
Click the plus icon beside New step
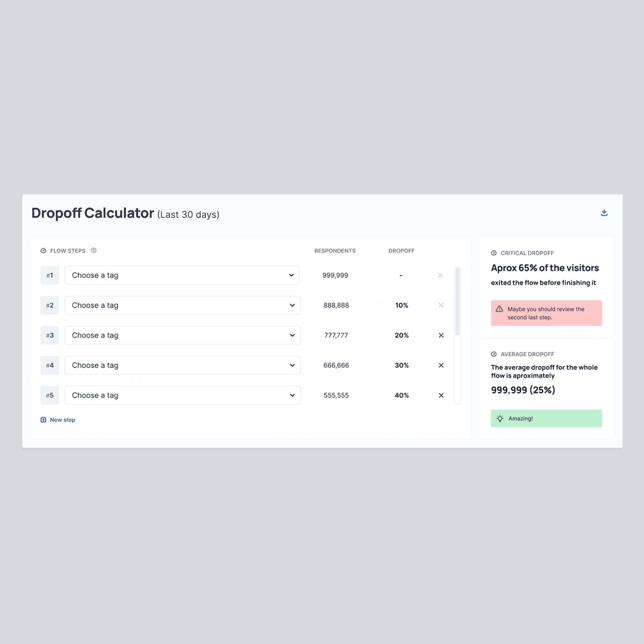[43, 420]
